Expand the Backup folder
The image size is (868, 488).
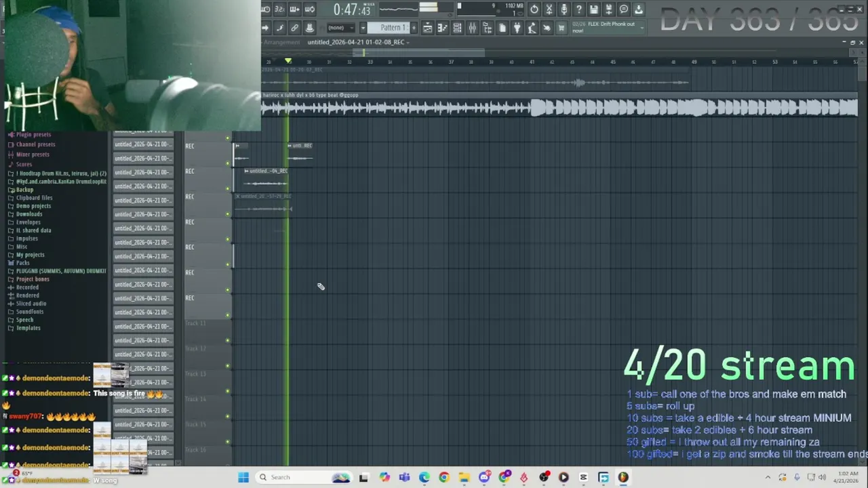pos(24,190)
